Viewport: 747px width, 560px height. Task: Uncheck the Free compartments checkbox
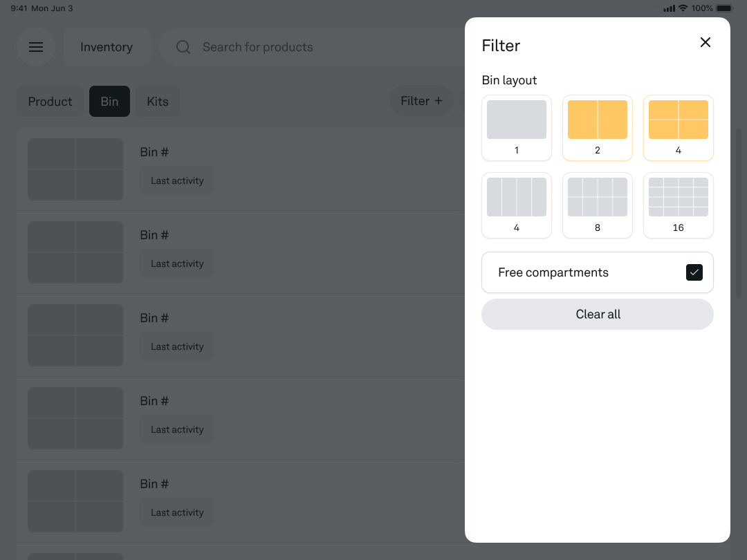tap(694, 272)
